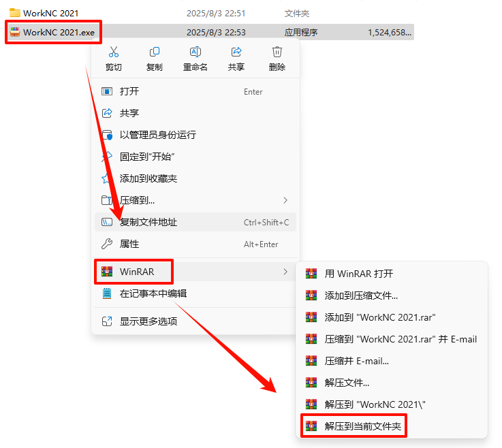Image resolution: width=502 pixels, height=448 pixels.
Task: Select 添加到收藏夹 (Add to Favorites)
Action: [x=195, y=178]
